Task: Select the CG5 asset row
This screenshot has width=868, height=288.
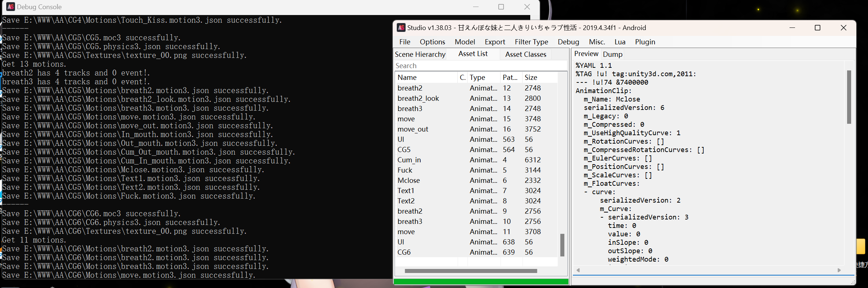Action: (476, 149)
